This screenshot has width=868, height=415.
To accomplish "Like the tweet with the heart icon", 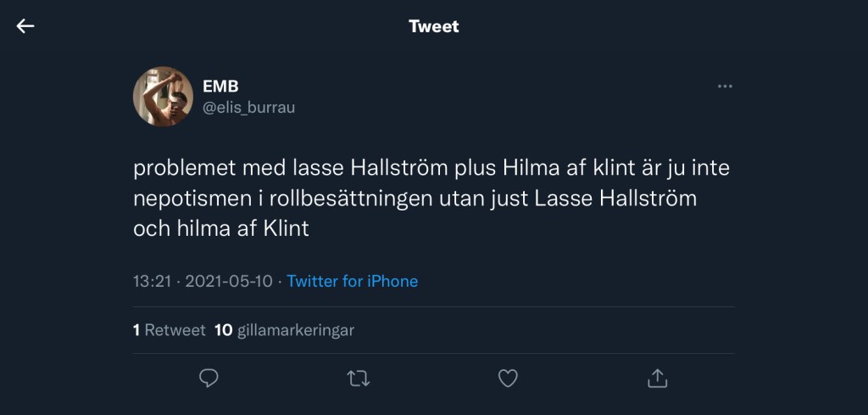I will pyautogui.click(x=508, y=378).
